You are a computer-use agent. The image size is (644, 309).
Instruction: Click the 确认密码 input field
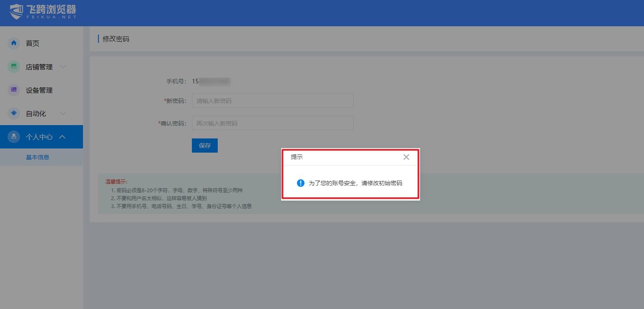tap(272, 123)
